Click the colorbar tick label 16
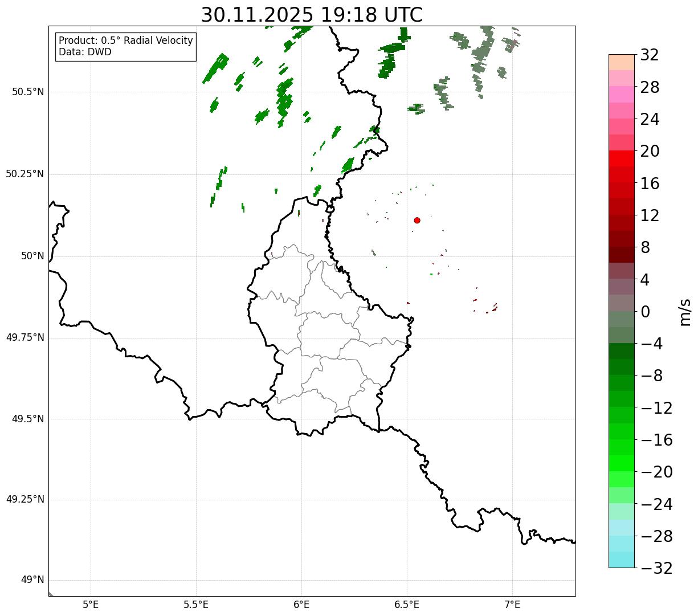 (x=650, y=183)
